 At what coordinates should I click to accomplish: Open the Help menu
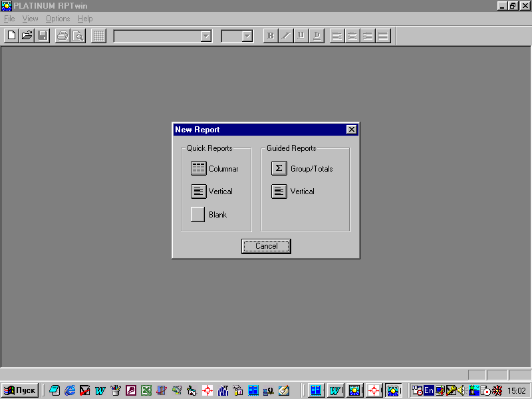[85, 19]
